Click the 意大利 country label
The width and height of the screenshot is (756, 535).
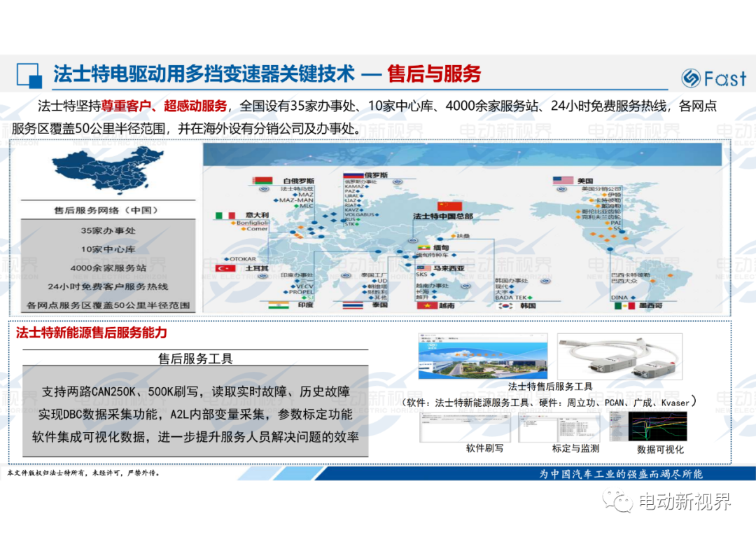(x=257, y=215)
